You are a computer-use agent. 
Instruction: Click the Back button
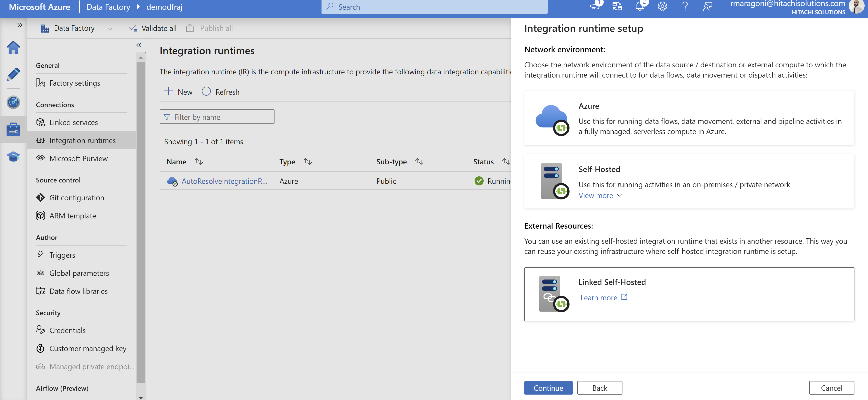pyautogui.click(x=599, y=388)
